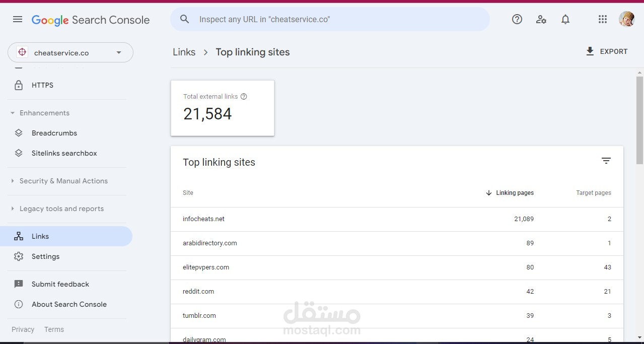644x344 pixels.
Task: Click the Site column header
Action: coord(188,193)
